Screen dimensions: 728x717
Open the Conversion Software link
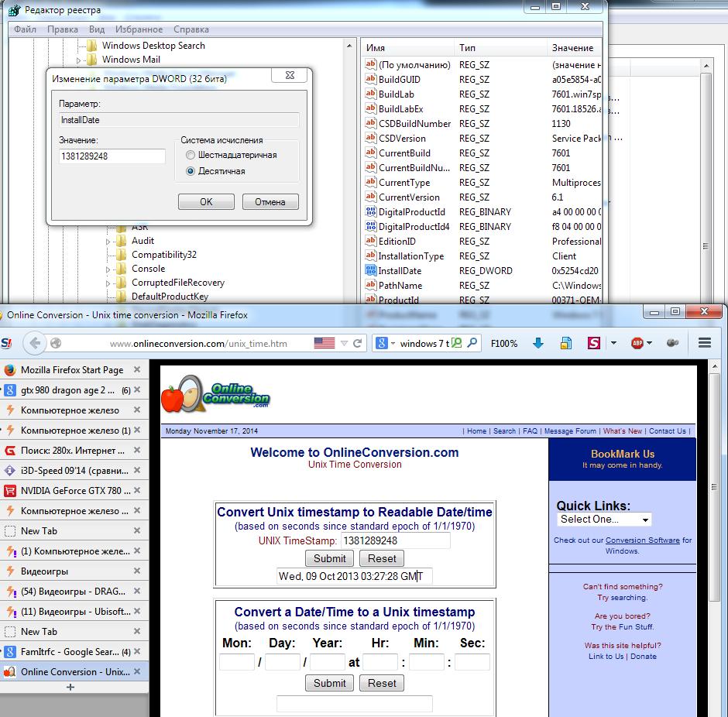click(x=643, y=540)
